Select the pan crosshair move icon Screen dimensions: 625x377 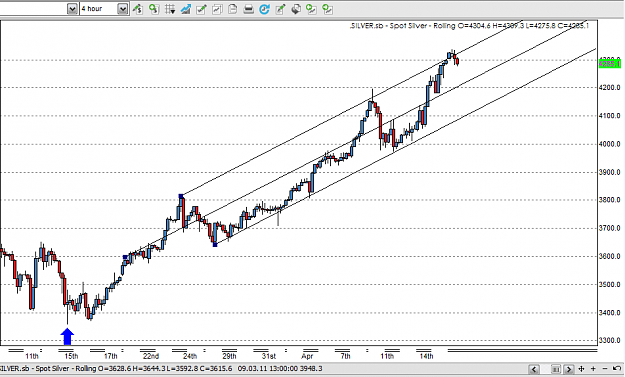pyautogui.click(x=582, y=369)
